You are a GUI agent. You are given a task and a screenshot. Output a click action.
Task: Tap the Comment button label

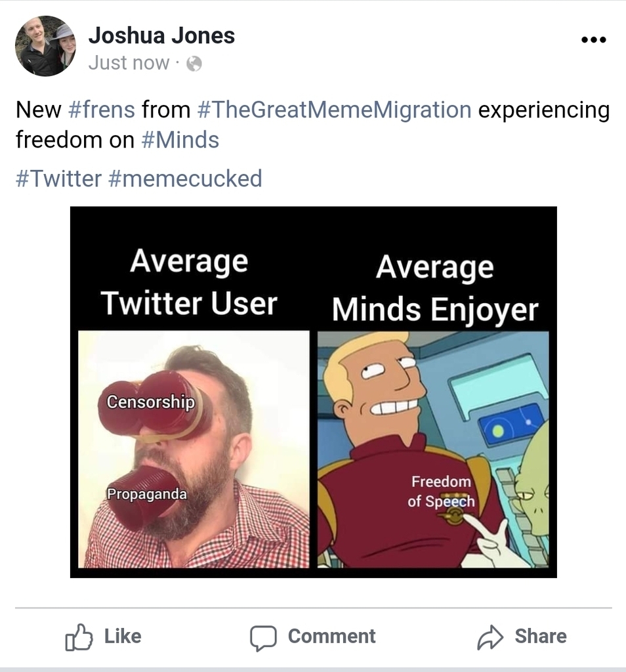[x=331, y=637]
